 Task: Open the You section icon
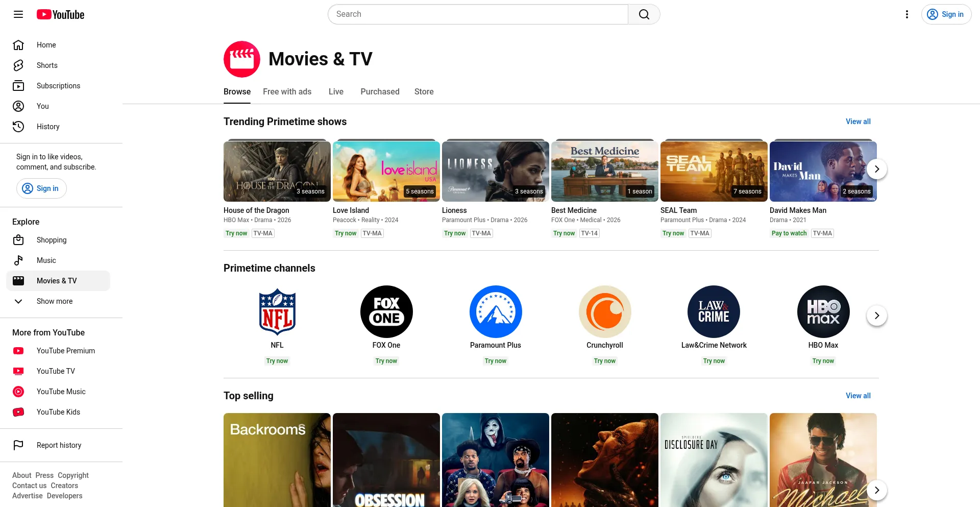18,106
